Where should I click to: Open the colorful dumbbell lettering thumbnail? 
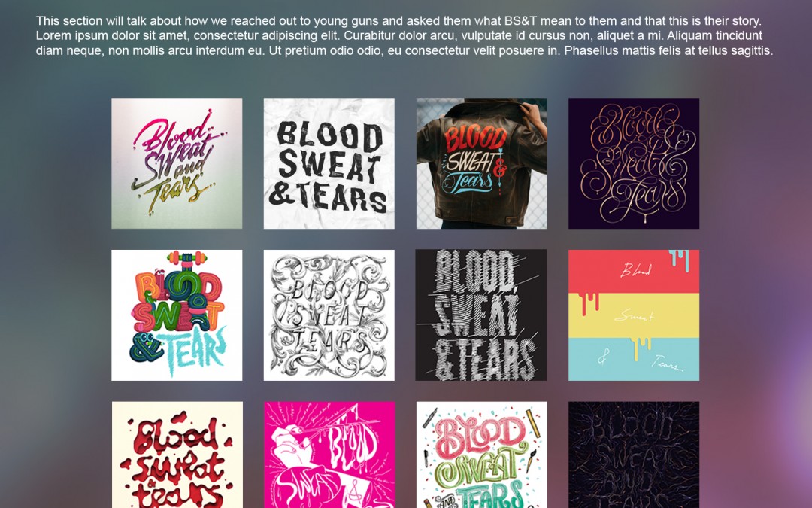pos(177,315)
